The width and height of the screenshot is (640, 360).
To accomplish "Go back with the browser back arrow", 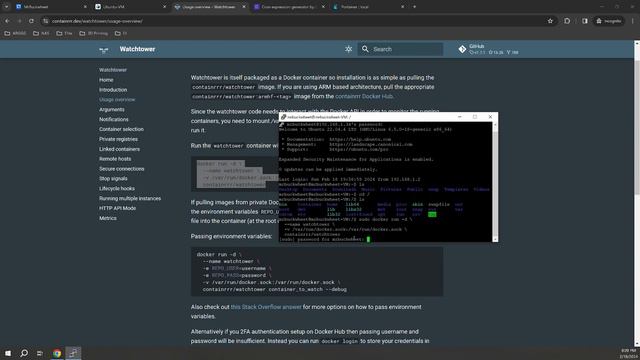I will click(x=7, y=21).
